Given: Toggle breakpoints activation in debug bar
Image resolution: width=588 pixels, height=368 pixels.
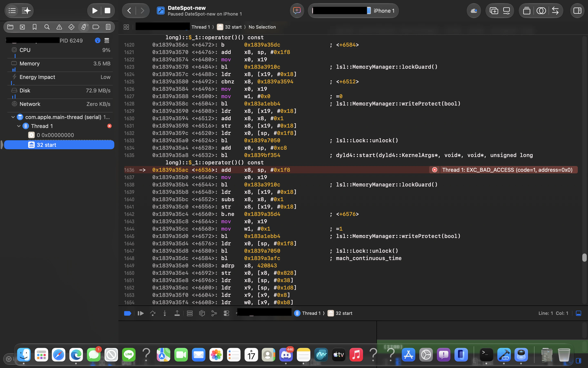Looking at the screenshot, I should 128,313.
